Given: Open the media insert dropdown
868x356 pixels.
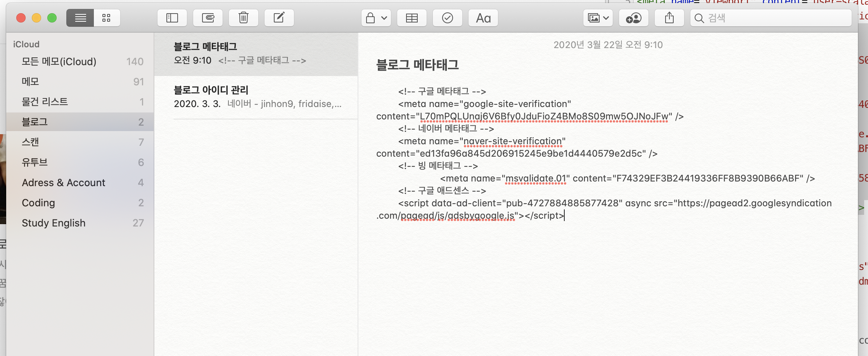Looking at the screenshot, I should tap(598, 18).
